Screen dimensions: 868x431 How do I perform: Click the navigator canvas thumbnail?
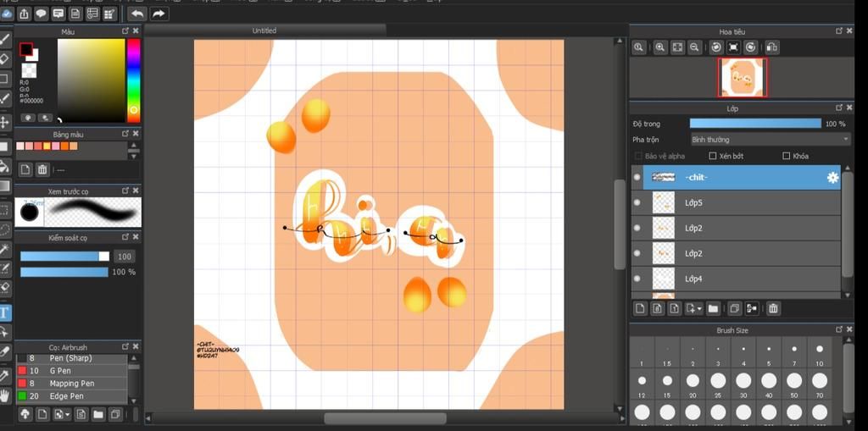(743, 77)
